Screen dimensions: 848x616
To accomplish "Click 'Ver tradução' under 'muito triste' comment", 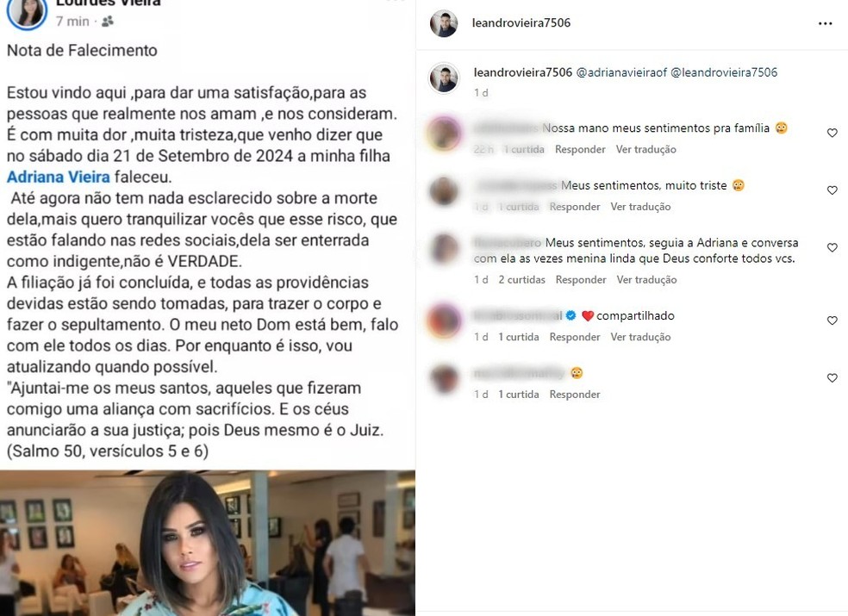I will [640, 207].
